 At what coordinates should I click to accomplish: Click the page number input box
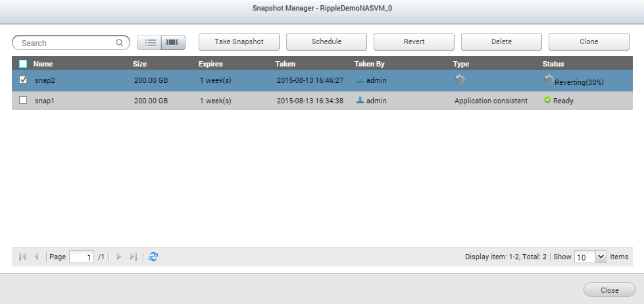[x=82, y=257]
